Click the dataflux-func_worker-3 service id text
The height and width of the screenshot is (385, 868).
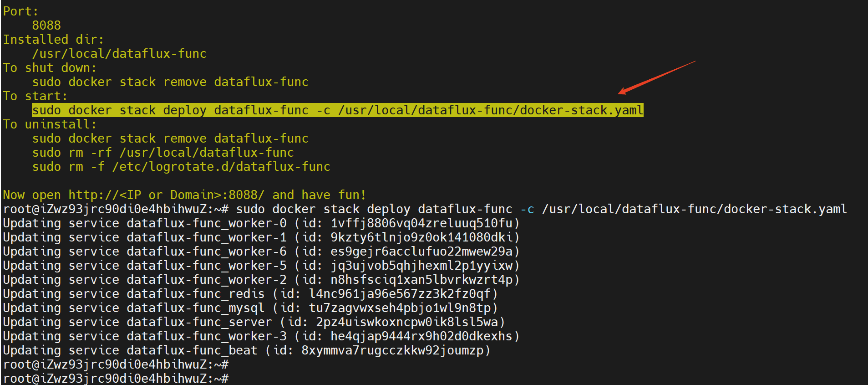pyautogui.click(x=421, y=336)
